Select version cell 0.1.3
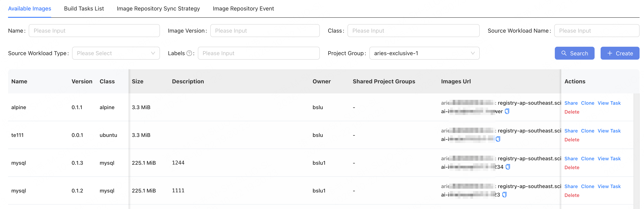Screen dimensions: 644x209 [x=77, y=163]
